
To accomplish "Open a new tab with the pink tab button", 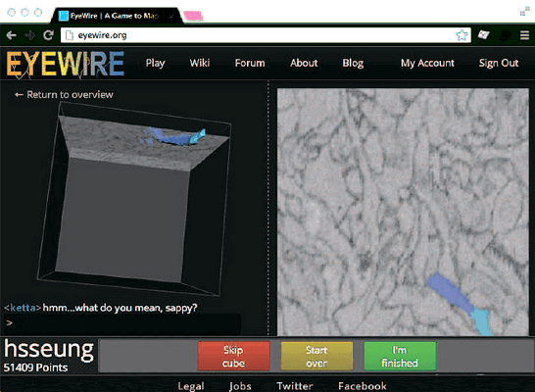I will click(x=193, y=16).
